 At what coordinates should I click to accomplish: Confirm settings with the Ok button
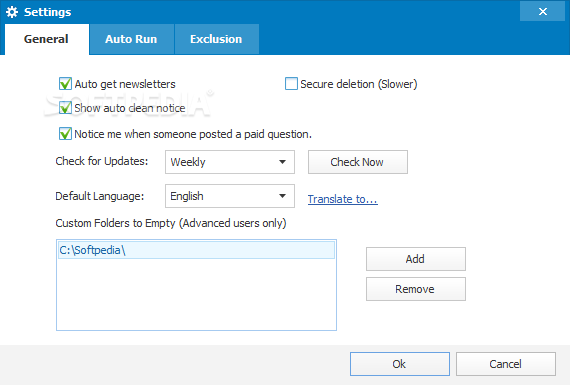point(400,364)
